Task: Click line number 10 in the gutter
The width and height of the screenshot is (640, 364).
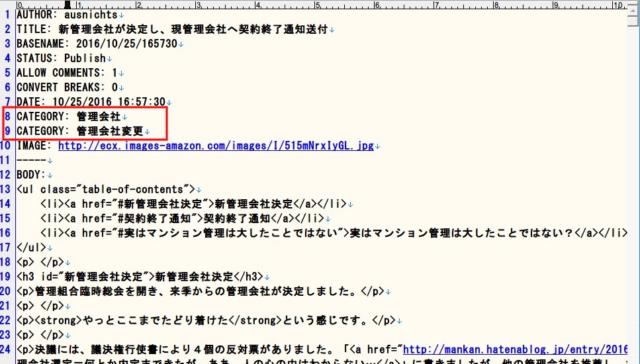Action: point(7,146)
